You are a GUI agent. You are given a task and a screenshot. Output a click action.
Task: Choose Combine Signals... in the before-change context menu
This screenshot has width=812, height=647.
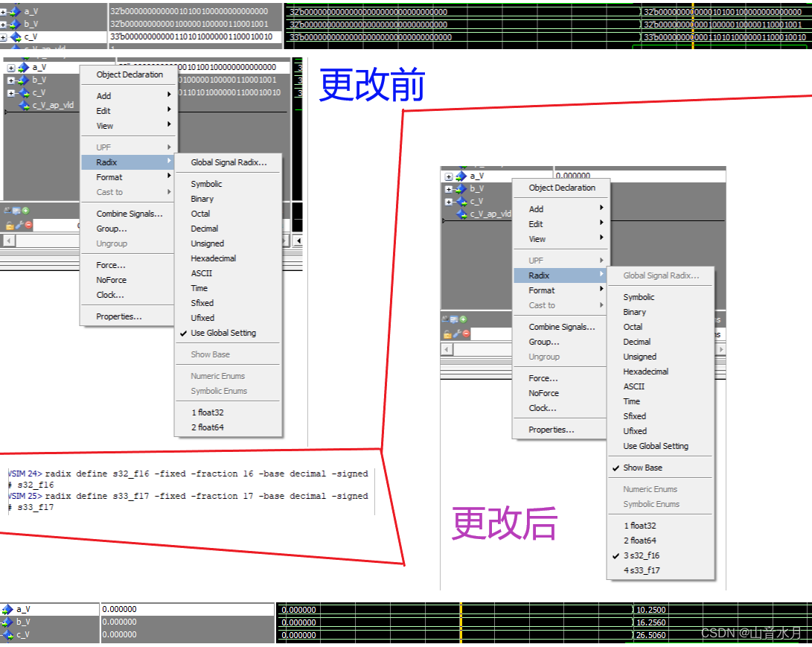coord(129,214)
